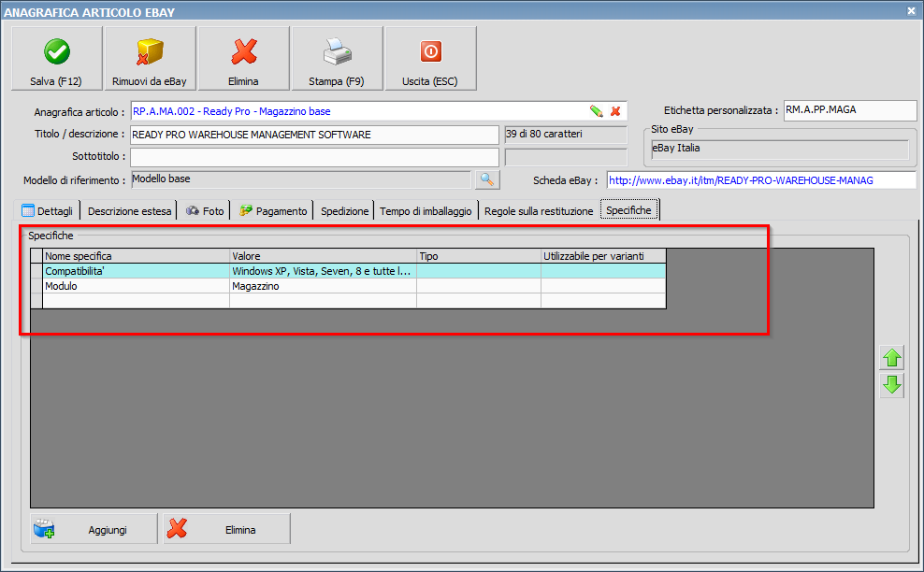Open the Dettagli tab
This screenshot has height=572, width=924.
[47, 210]
